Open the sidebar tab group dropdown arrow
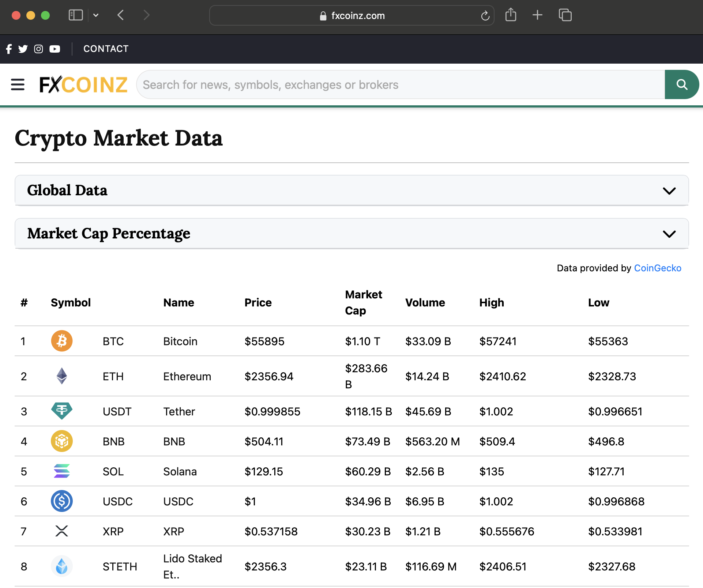Screen dimensions: 703x588 [96, 15]
